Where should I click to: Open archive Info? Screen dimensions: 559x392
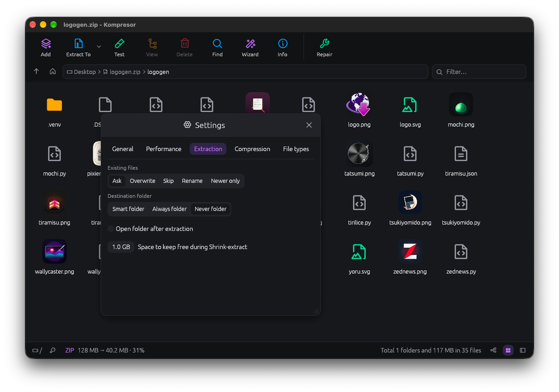click(283, 44)
